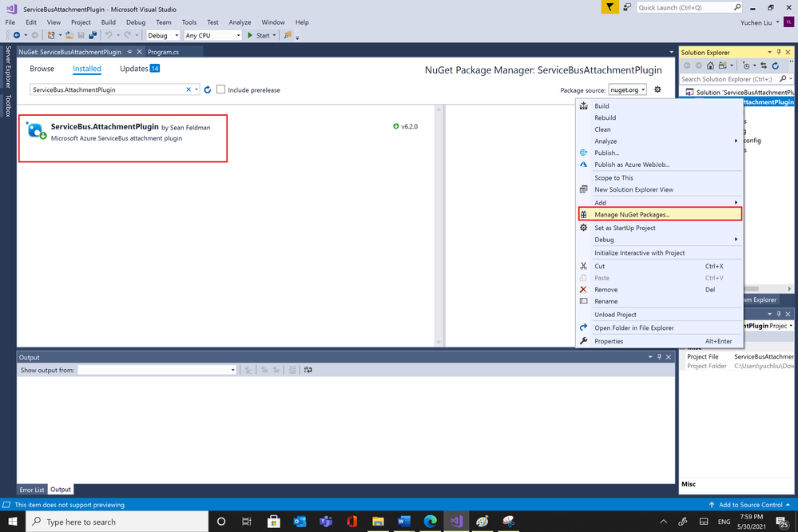Image resolution: width=798 pixels, height=532 pixels.
Task: Pin the Output panel
Action: pyautogui.click(x=659, y=357)
